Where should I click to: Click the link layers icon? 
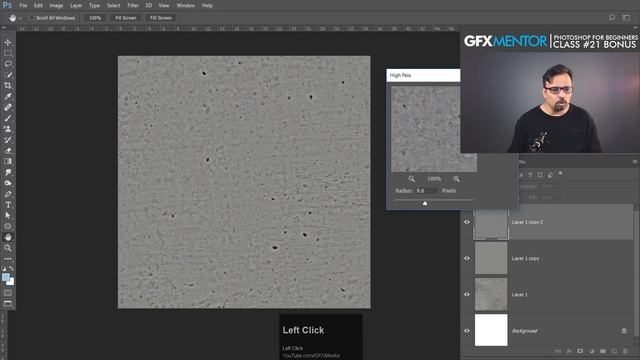[x=558, y=351]
